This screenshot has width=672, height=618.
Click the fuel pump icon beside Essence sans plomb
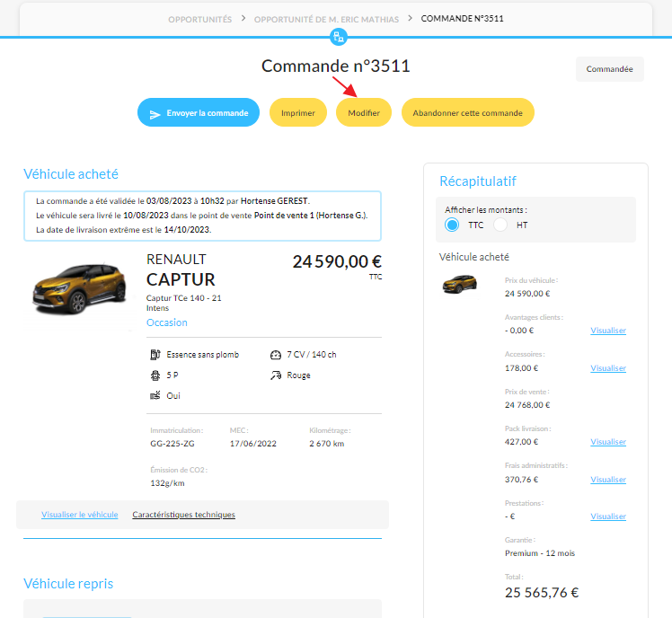155,355
